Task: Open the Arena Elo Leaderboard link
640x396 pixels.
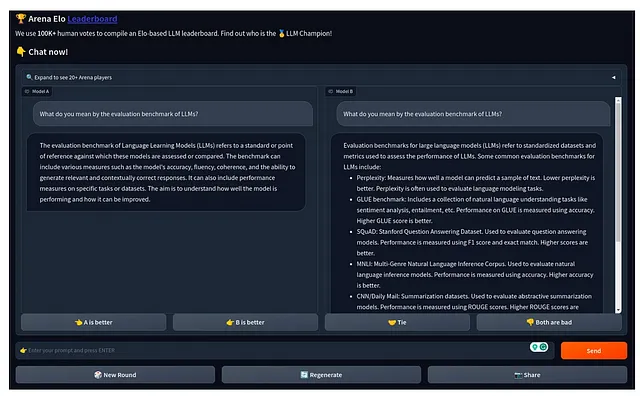Action: [x=92, y=19]
